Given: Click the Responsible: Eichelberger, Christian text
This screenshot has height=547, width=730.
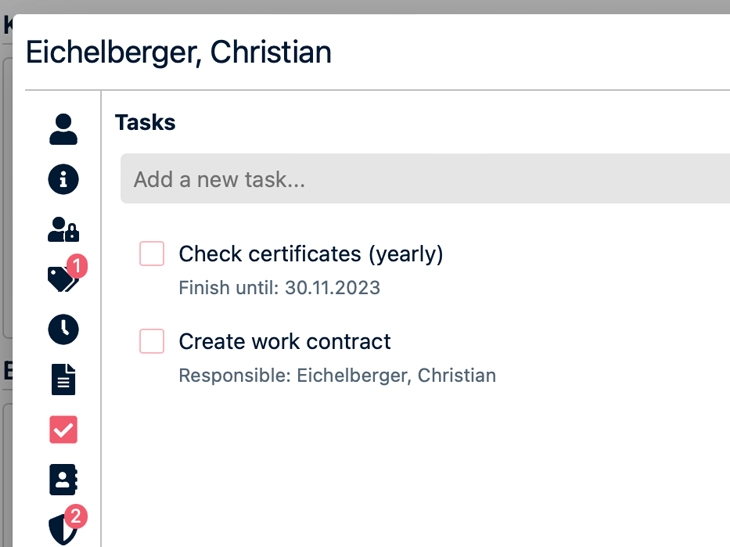Looking at the screenshot, I should (337, 376).
